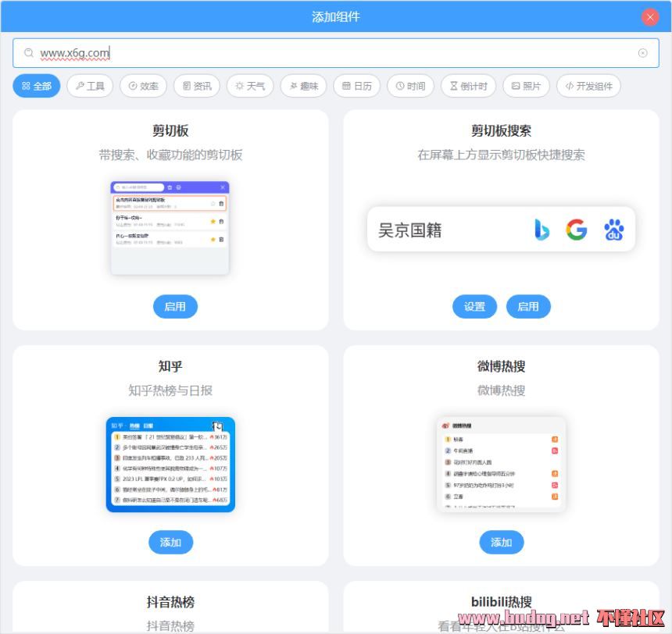Click the 剪切板 card title
This screenshot has width=672, height=634.
[x=170, y=130]
